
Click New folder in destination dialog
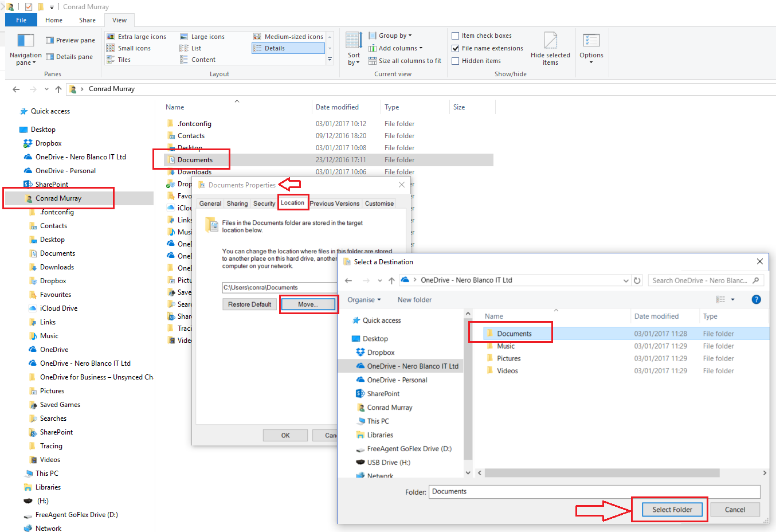414,300
